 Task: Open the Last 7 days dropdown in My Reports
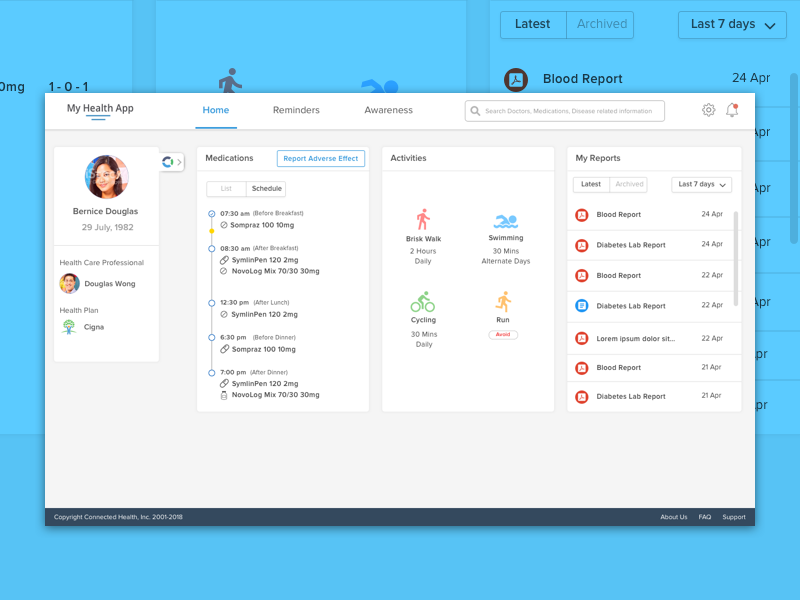(700, 184)
